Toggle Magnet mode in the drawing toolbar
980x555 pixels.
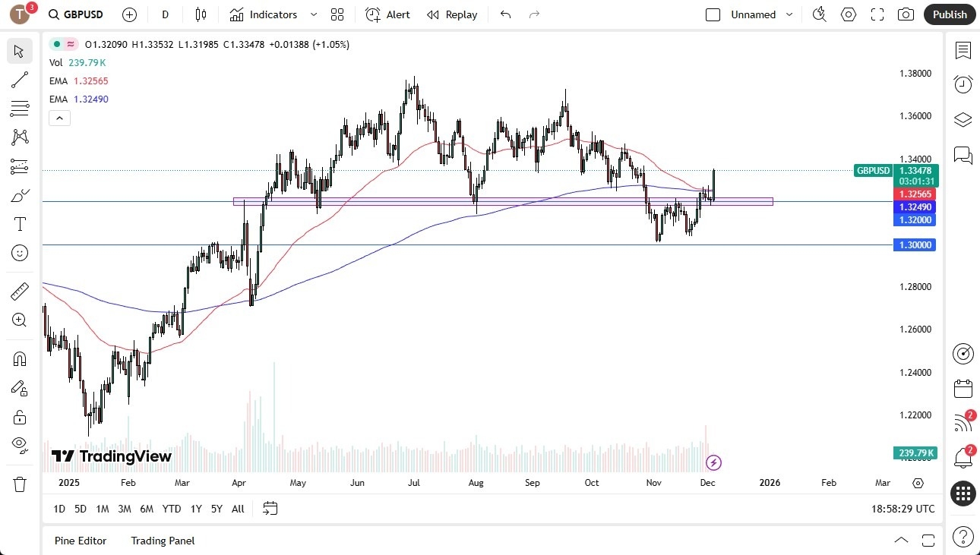point(20,358)
